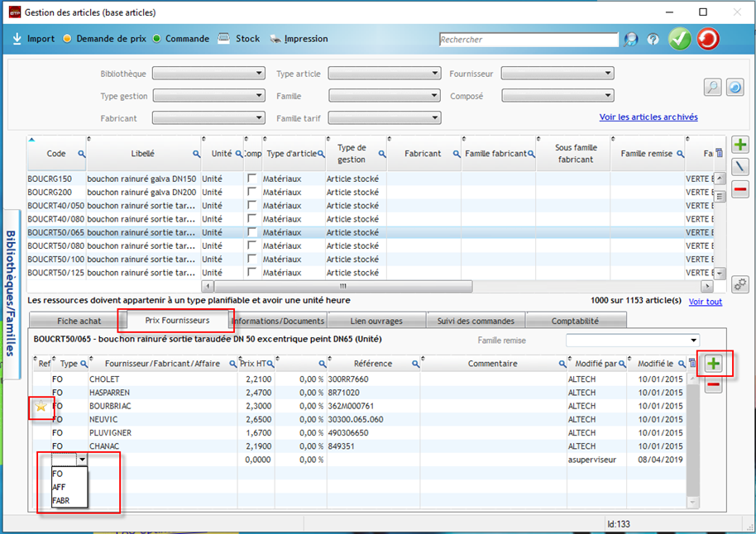Add a new supplier price row
Screen dimensions: 756x534
(x=713, y=363)
